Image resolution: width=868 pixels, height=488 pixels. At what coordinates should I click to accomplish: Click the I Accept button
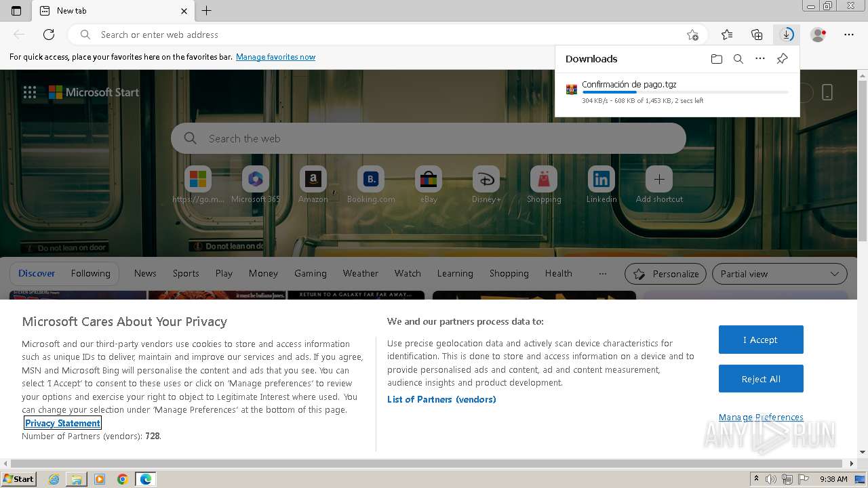pyautogui.click(x=761, y=340)
